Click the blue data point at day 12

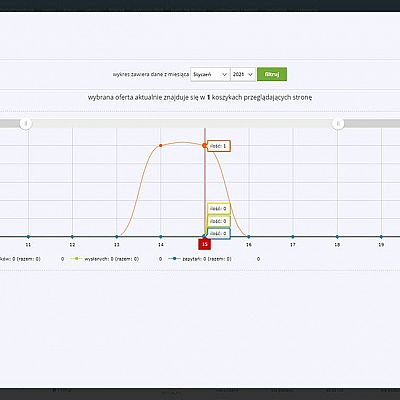point(72,237)
